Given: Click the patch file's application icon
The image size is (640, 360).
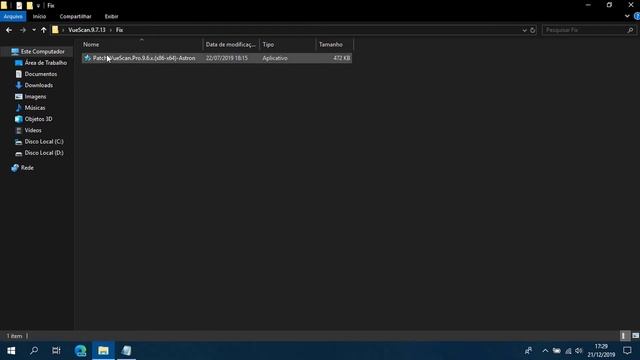Looking at the screenshot, I should point(87,58).
